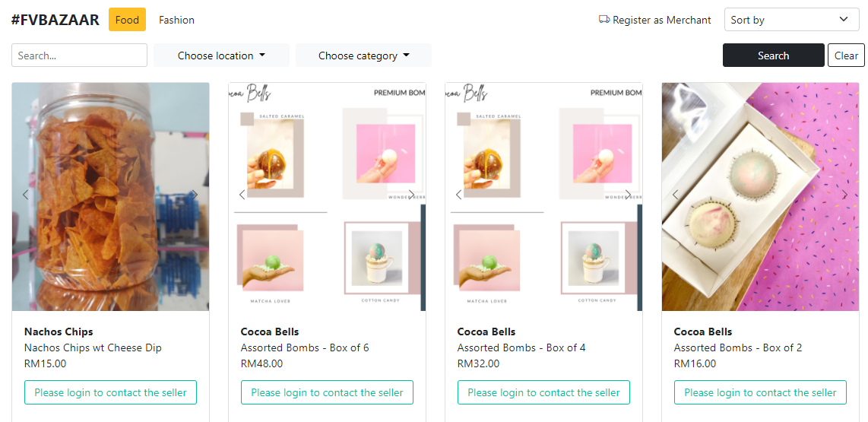Click previous arrow on Nachos Chips image

pos(25,195)
